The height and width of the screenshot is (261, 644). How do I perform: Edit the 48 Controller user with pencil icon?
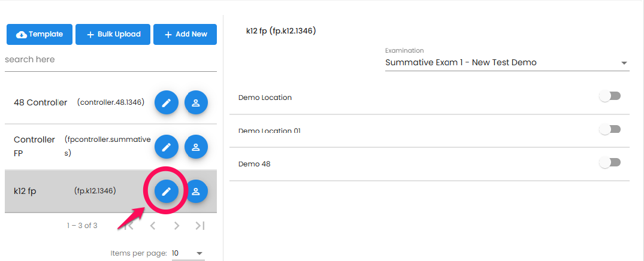[x=167, y=102]
